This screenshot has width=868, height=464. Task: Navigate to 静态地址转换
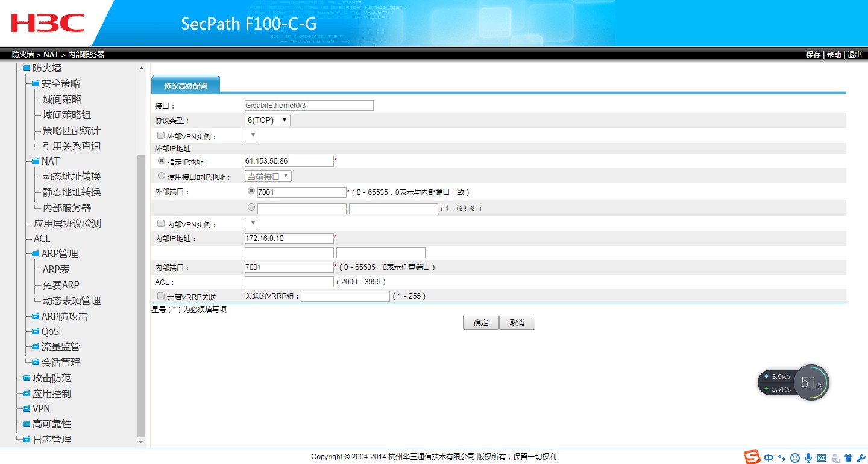coord(72,192)
